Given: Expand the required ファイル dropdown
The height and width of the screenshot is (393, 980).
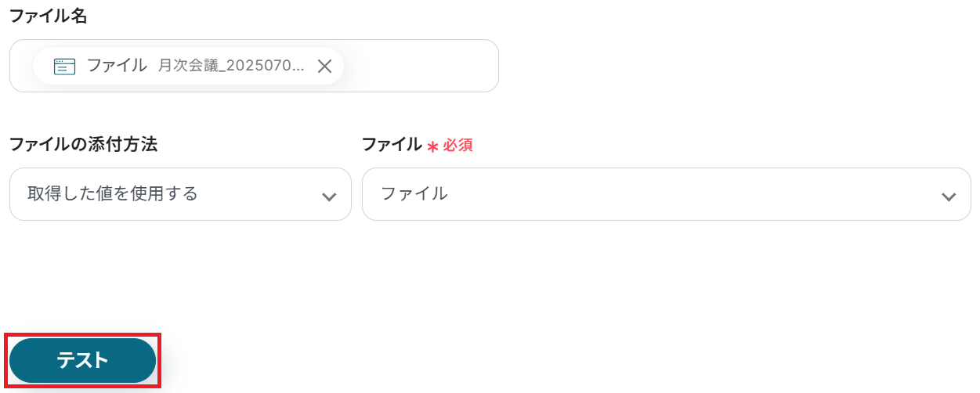Looking at the screenshot, I should coord(666,194).
